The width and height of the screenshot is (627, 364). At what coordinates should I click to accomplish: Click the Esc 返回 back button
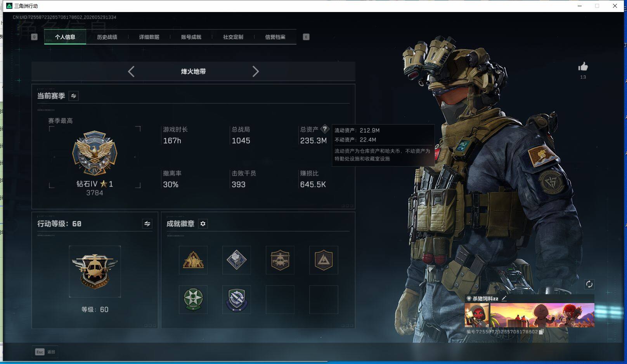[x=45, y=352]
